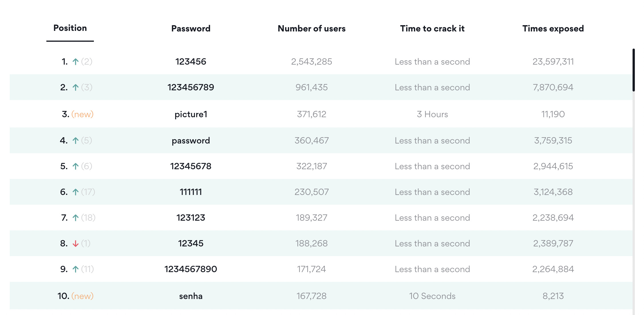
Task: Click the Number of users header
Action: pyautogui.click(x=312, y=29)
